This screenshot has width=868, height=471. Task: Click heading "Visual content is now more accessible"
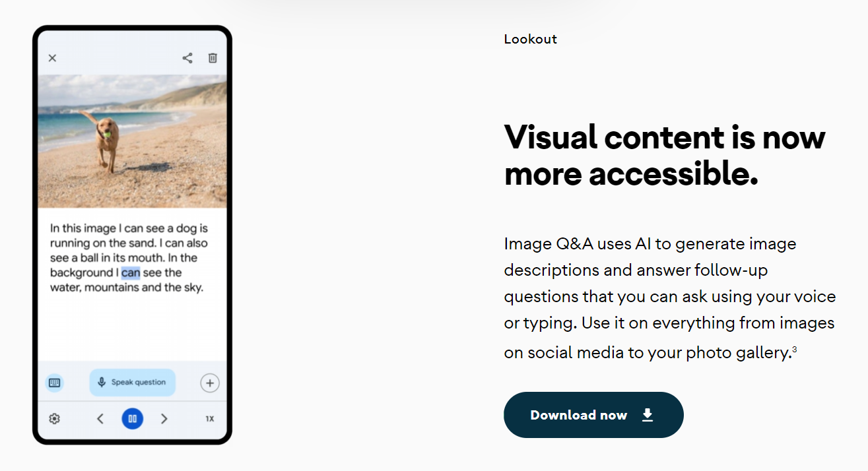click(x=665, y=156)
